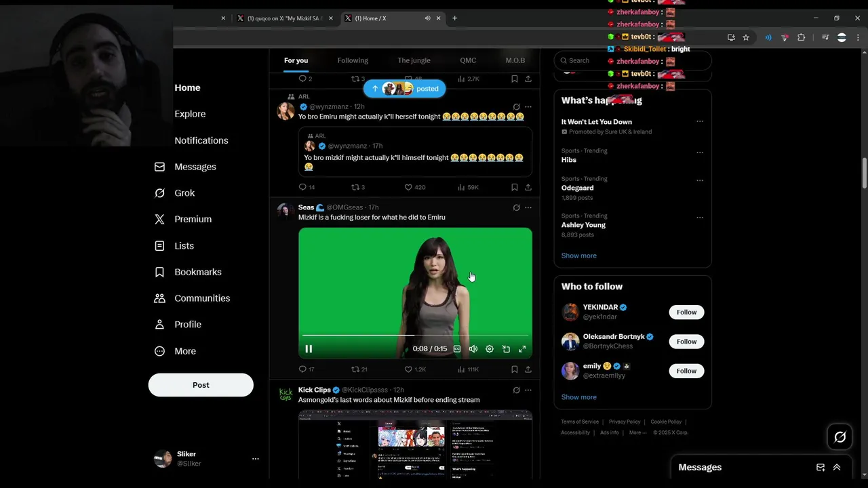Click the Communities icon in sidebar
868x488 pixels.
159,298
